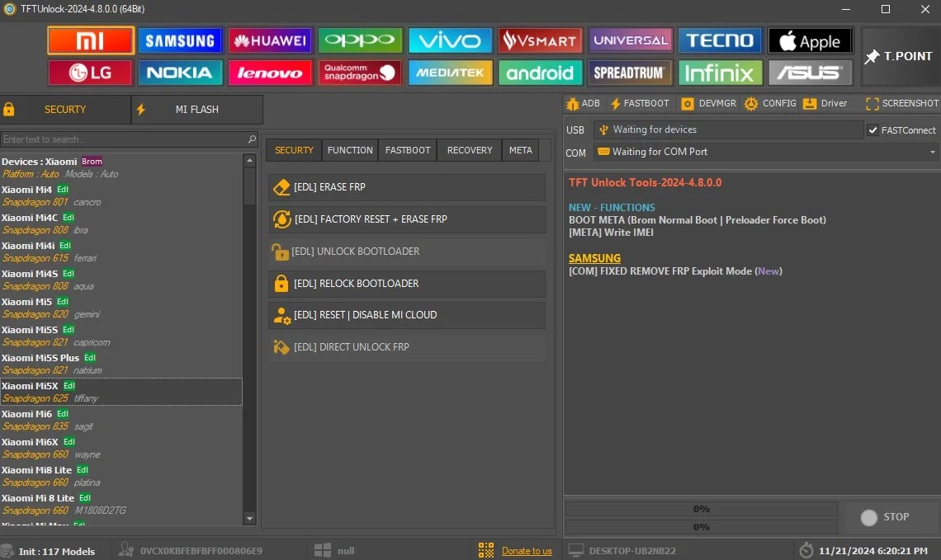Launch the DEVMGR device manager
The image size is (941, 560).
(709, 103)
